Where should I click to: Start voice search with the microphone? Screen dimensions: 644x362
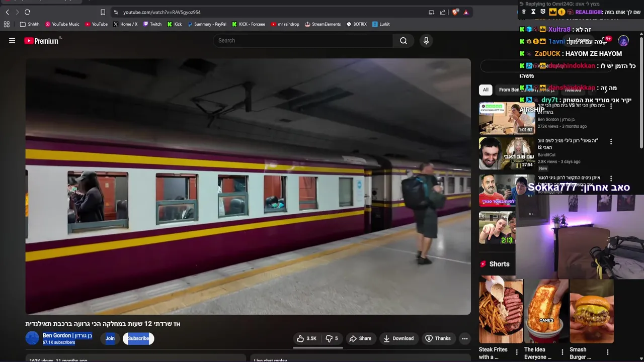pos(426,41)
